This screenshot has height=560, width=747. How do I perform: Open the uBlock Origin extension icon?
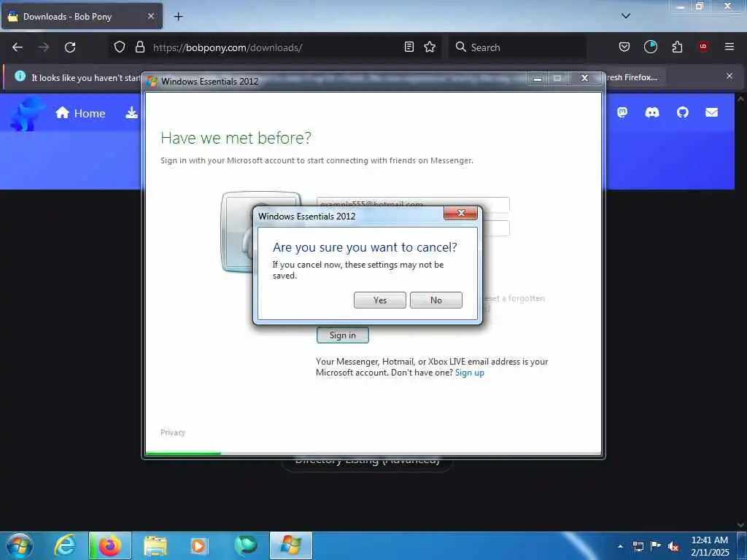(x=703, y=47)
